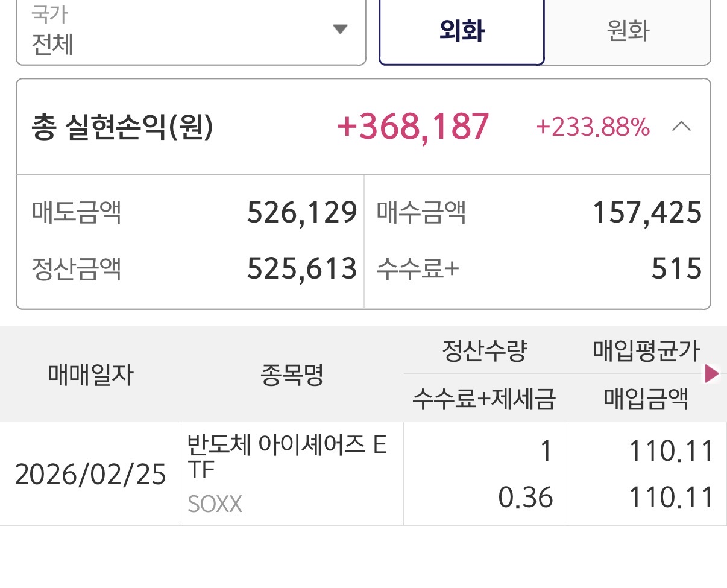Screen dimensions: 727x588
Task: Tap the 매도금액 value 526,129
Action: click(302, 213)
